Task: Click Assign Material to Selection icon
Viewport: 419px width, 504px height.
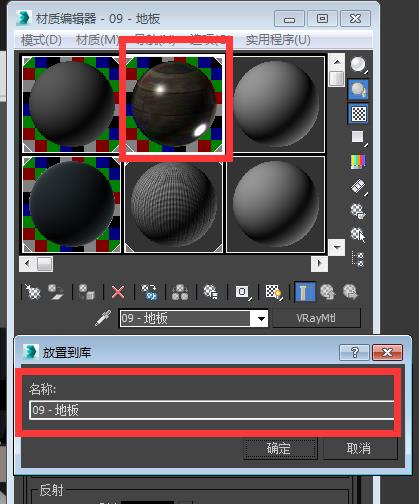Action: [x=86, y=292]
